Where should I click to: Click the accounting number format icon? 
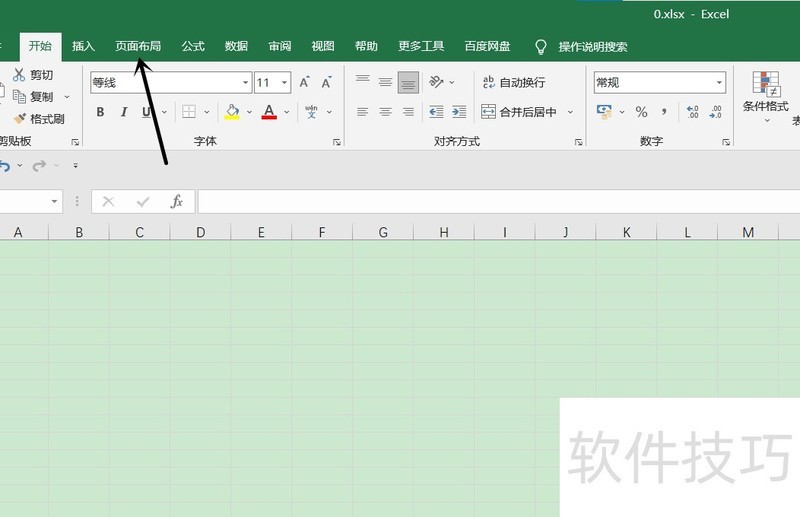(x=605, y=112)
